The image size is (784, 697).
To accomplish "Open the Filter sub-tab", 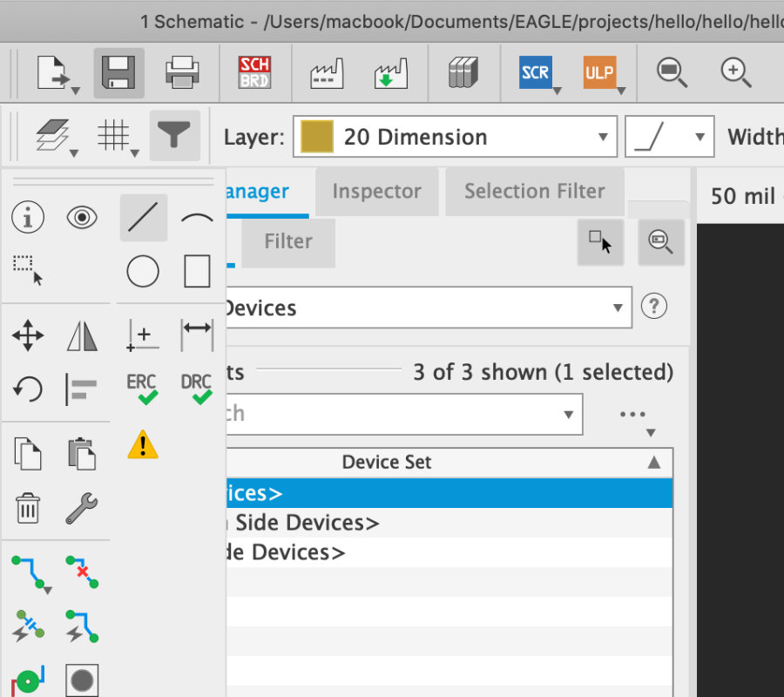I will point(288,241).
